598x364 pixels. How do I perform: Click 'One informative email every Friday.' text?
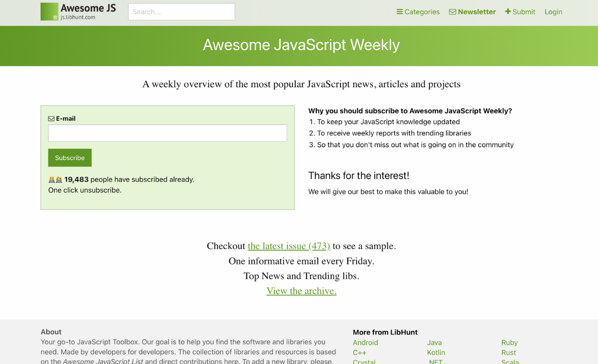click(301, 261)
